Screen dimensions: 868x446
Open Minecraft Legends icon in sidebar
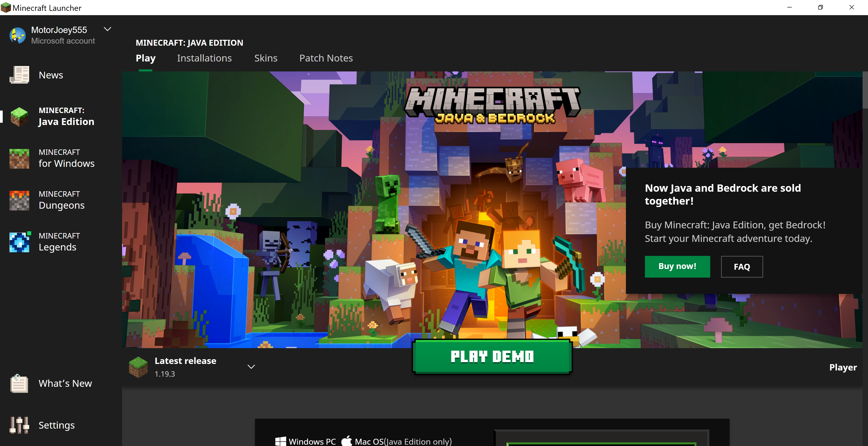point(19,242)
